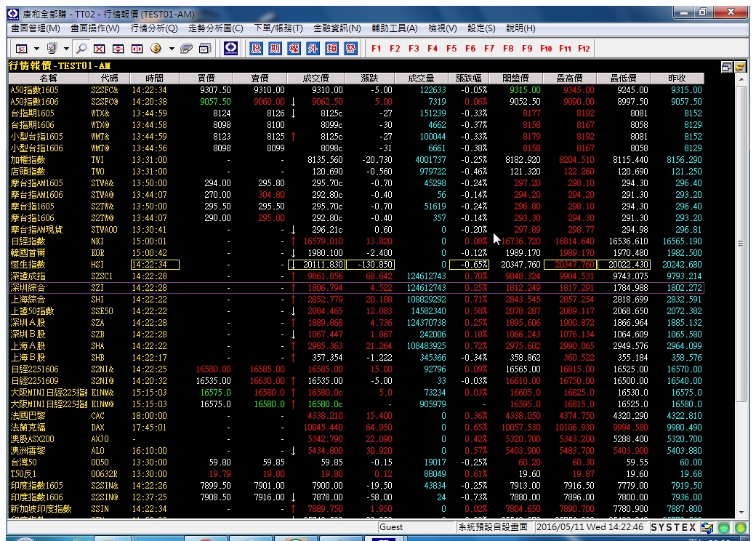Click the date time status field
This screenshot has width=756, height=541.
(x=590, y=527)
